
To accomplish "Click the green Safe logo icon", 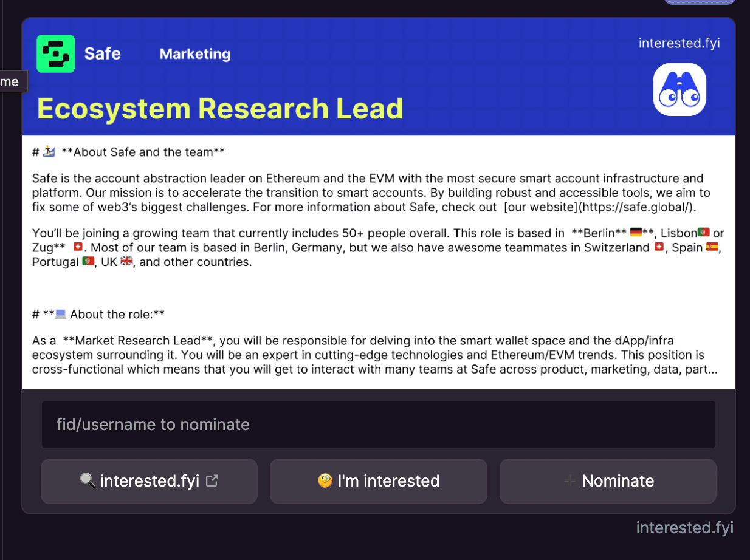I will coord(55,54).
